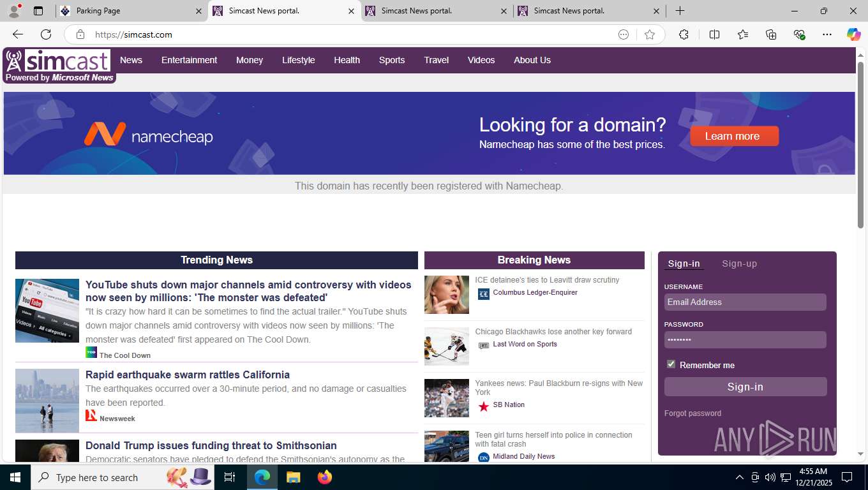Image resolution: width=868 pixels, height=490 pixels.
Task: Click the Forgot password link
Action: 692,413
